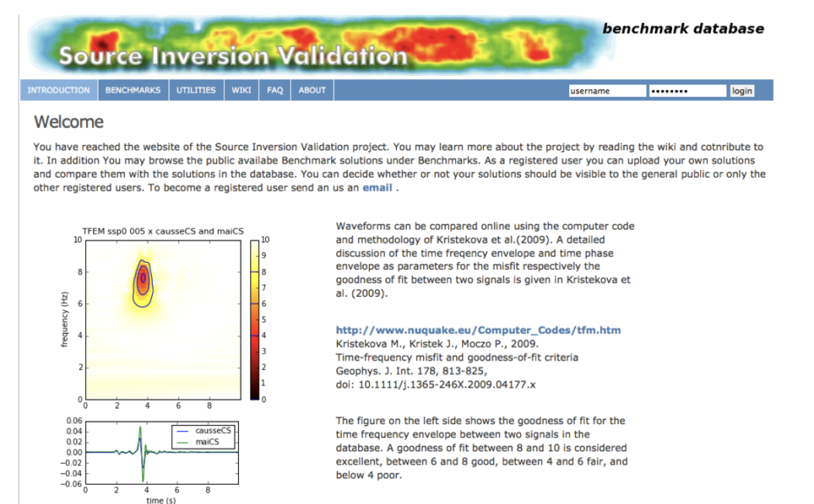Click the Source Inversion Validation banner
This screenshot has width=814, height=504.
pos(233,56)
